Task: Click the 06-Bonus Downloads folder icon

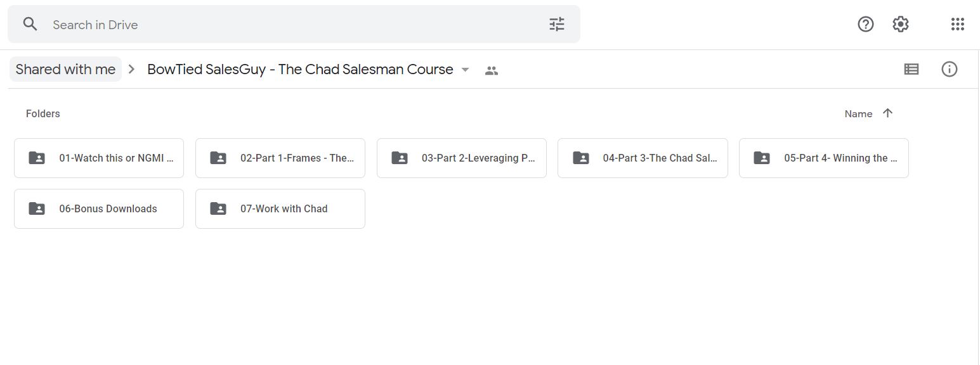Action: [37, 208]
